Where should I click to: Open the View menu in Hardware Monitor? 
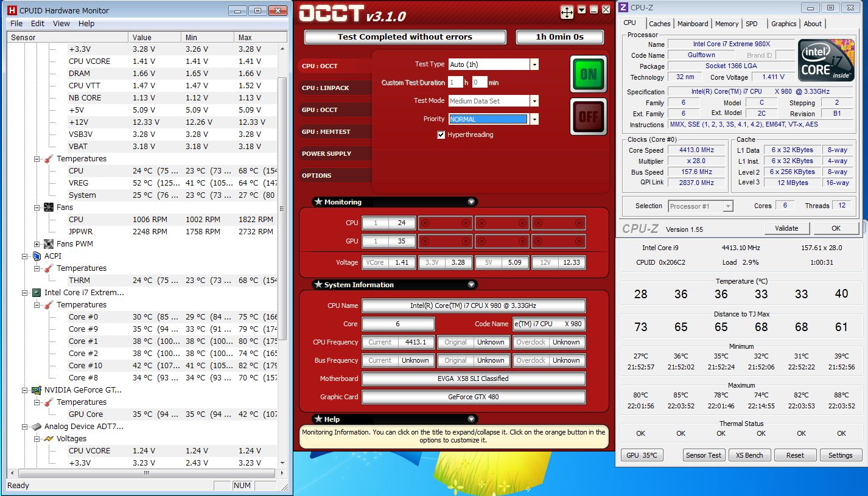(61, 24)
